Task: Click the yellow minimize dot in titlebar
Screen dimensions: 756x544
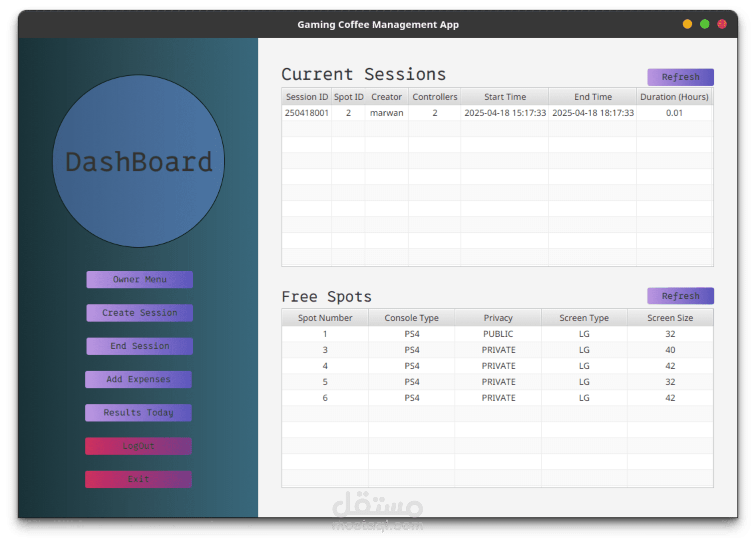Action: (x=687, y=24)
